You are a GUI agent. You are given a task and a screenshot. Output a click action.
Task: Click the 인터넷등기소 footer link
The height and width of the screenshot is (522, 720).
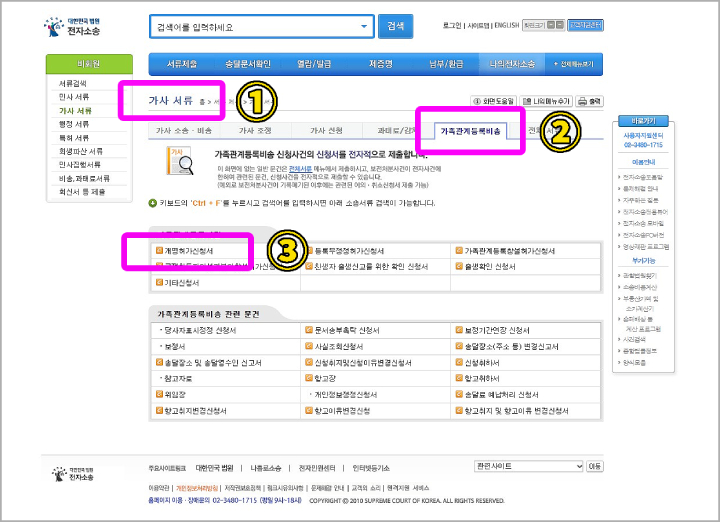pyautogui.click(x=371, y=468)
